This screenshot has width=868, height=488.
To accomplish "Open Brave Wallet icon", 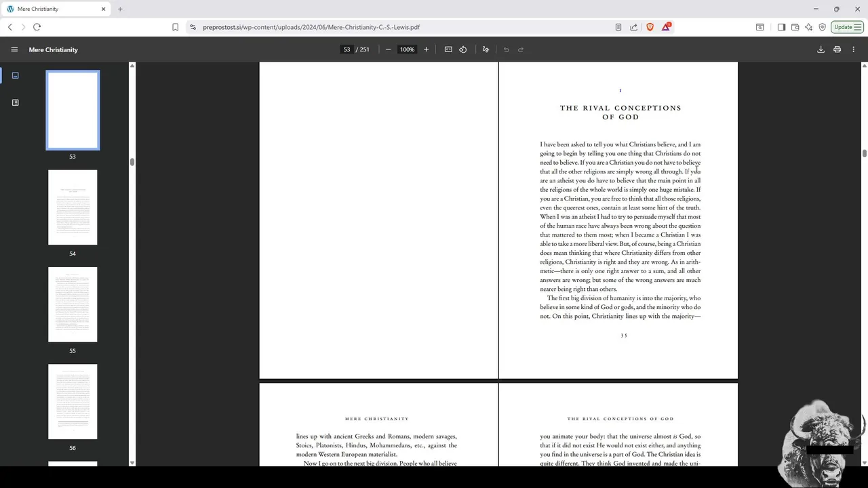I will point(795,27).
